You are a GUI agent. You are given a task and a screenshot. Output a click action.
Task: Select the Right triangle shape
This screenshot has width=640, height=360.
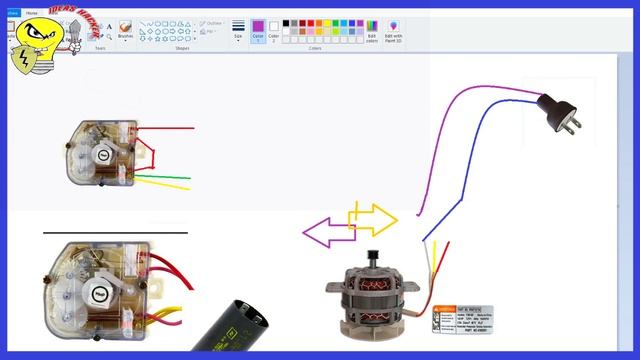pyautogui.click(x=142, y=31)
